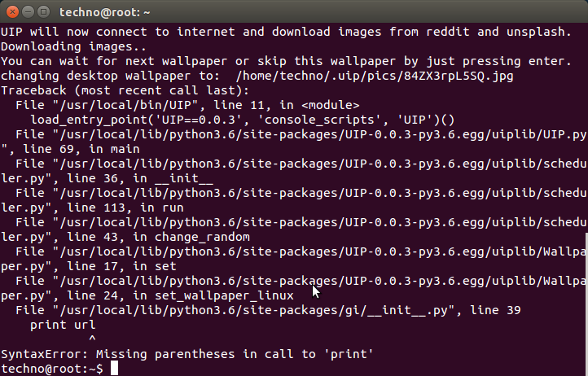588x376 pixels.
Task: Place cursor at the techno@root prompt
Action: tap(52, 369)
